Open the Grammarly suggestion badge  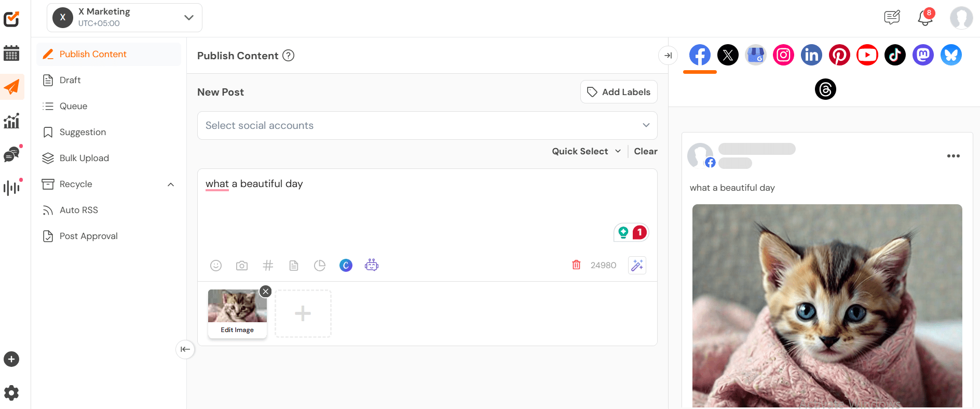coord(631,232)
